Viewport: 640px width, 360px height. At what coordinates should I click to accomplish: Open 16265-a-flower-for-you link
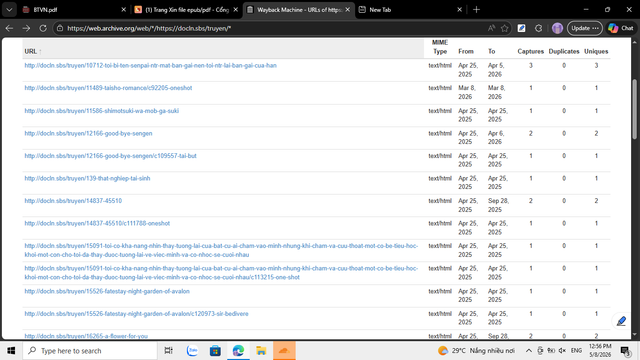point(86,336)
